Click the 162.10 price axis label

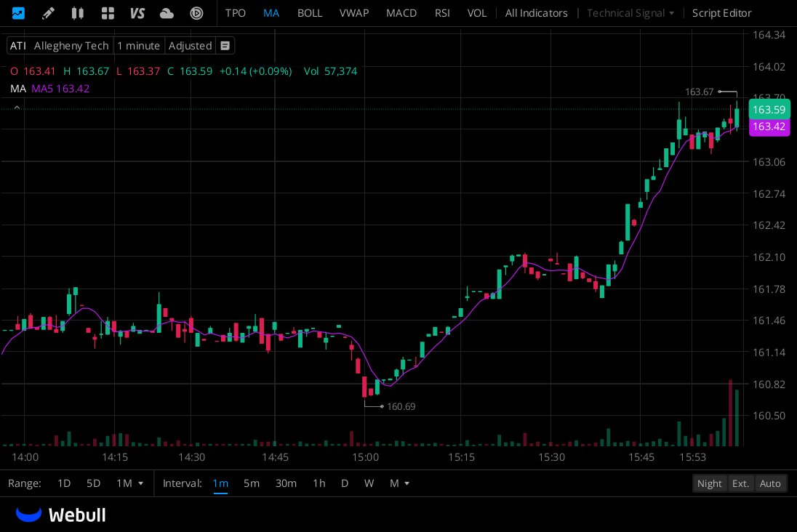(769, 257)
